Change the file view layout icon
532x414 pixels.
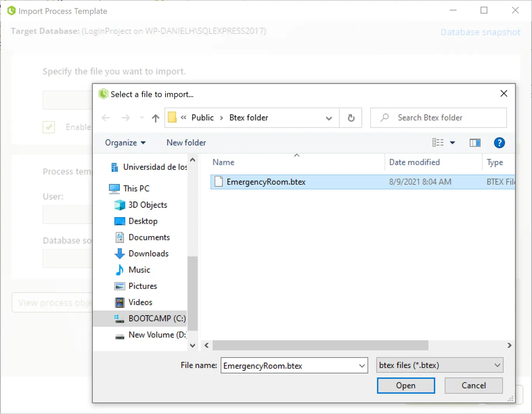[438, 143]
